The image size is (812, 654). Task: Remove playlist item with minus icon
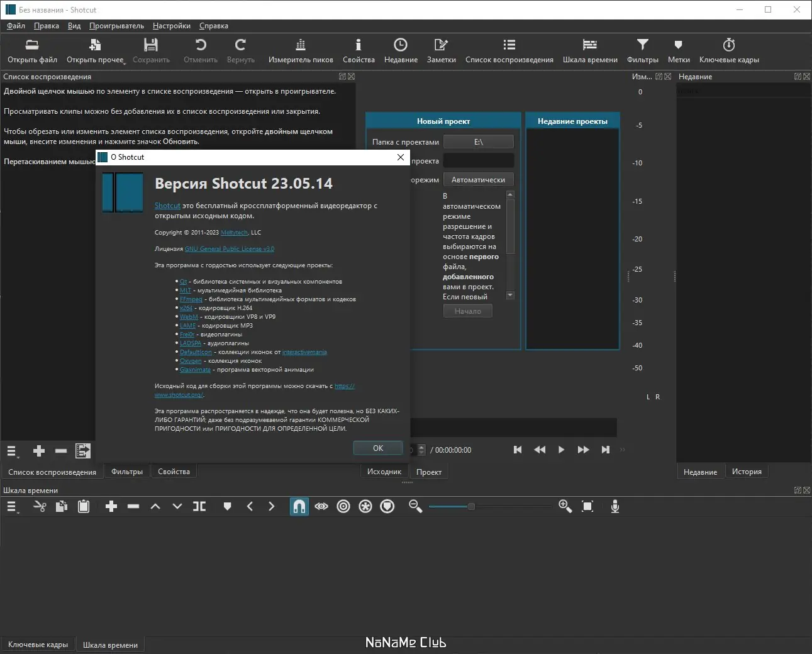tap(61, 451)
